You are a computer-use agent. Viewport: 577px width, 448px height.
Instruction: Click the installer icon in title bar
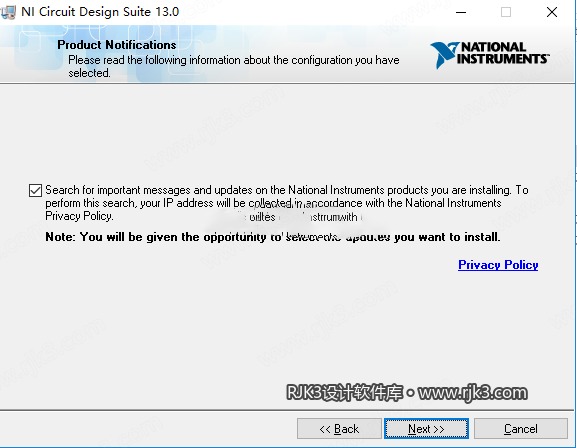pyautogui.click(x=8, y=12)
